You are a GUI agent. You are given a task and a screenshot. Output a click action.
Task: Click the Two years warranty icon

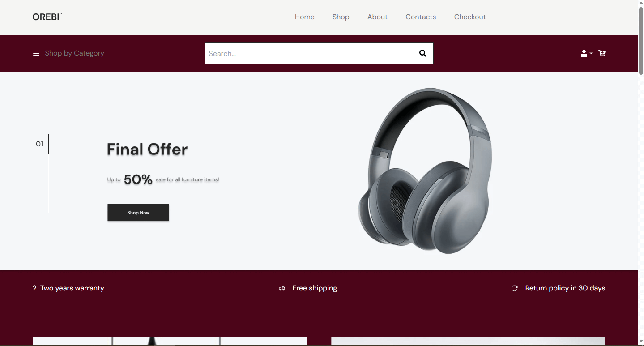pos(34,288)
